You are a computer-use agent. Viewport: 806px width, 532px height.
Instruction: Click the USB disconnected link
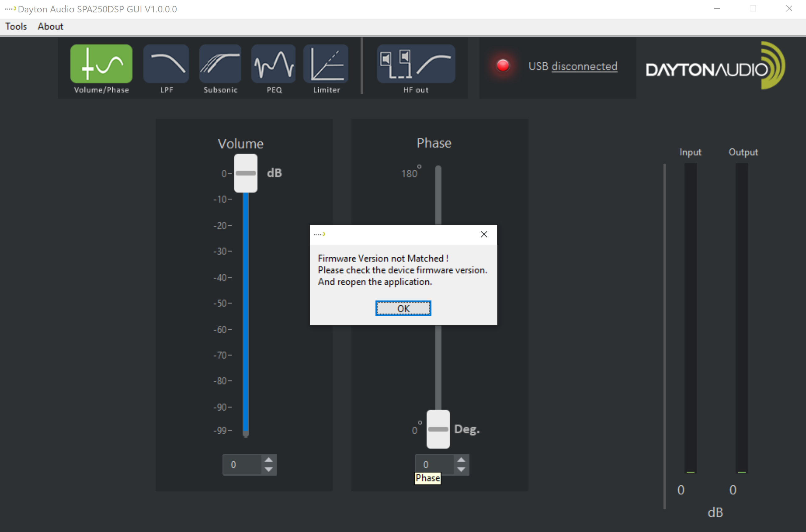point(584,66)
